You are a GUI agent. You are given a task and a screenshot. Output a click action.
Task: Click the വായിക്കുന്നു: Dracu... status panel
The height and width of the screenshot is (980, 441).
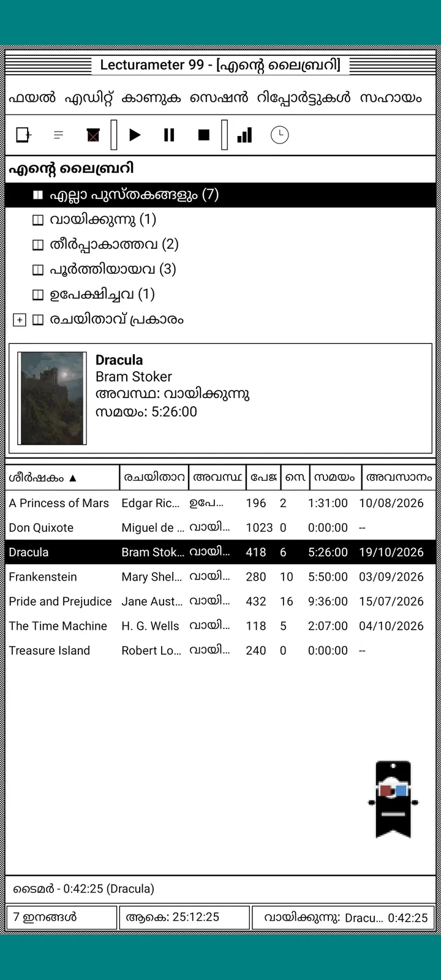pos(344,918)
